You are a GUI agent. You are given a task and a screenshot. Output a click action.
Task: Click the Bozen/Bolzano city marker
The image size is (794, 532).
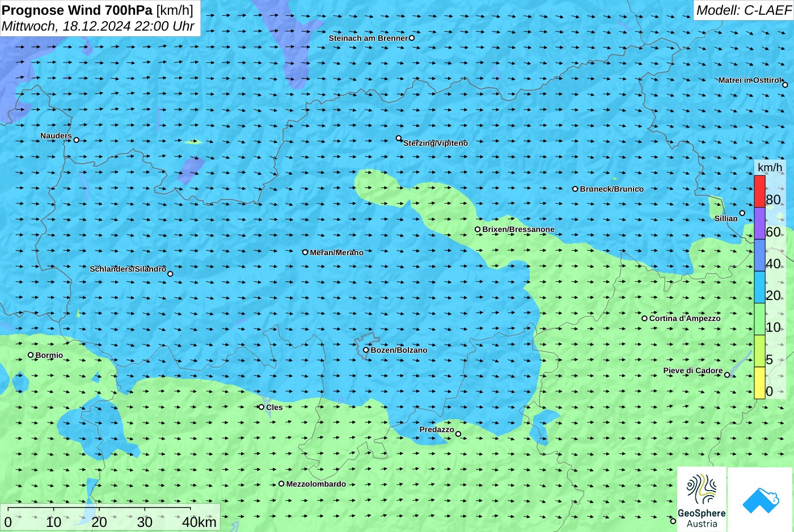(x=366, y=350)
